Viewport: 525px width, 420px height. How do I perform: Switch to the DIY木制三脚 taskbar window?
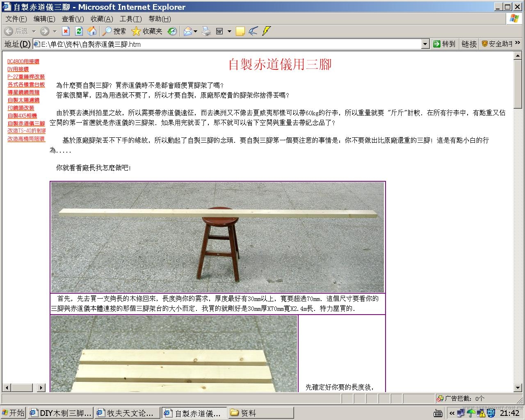tap(61, 413)
